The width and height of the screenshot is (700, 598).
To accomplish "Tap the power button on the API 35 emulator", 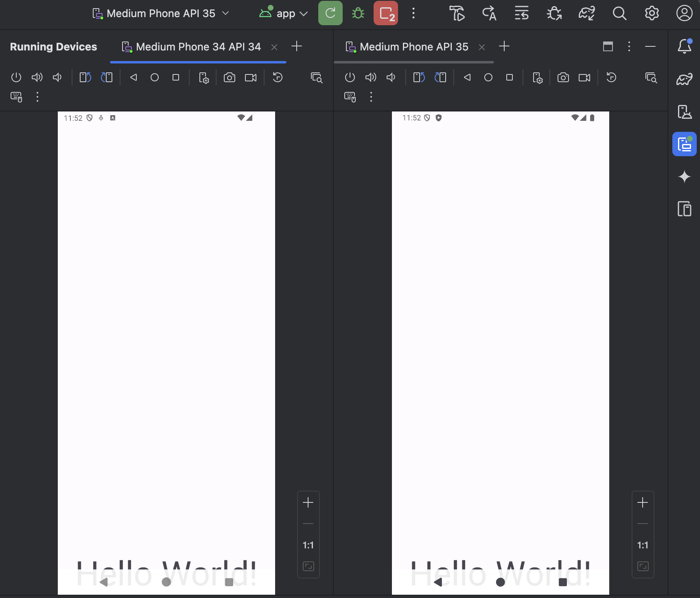I will 350,77.
